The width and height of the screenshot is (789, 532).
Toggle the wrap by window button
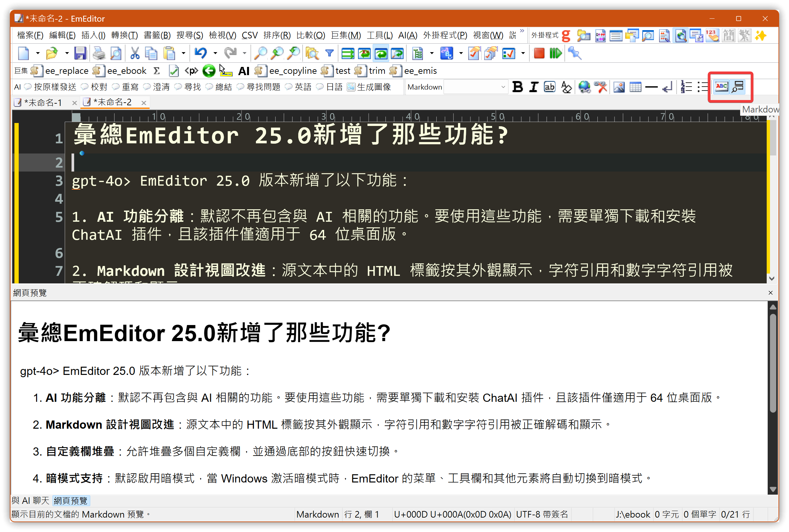381,53
